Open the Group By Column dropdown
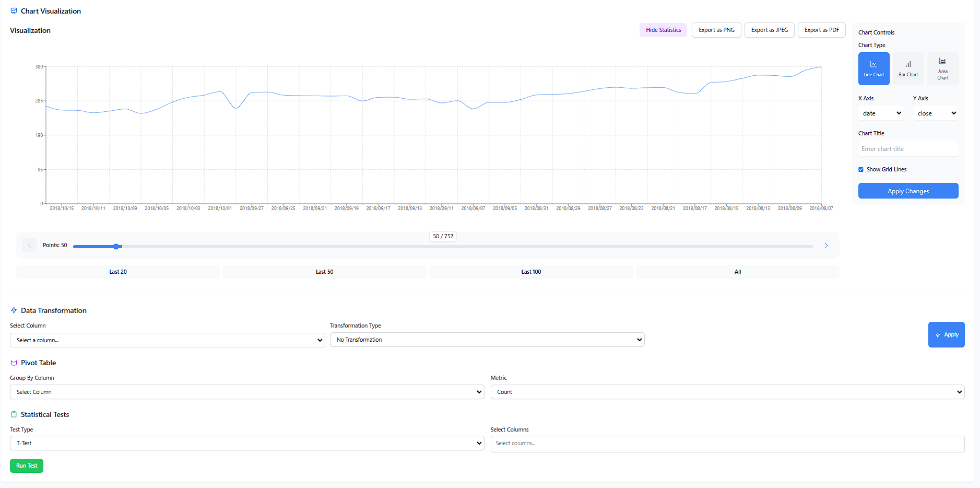 click(247, 392)
